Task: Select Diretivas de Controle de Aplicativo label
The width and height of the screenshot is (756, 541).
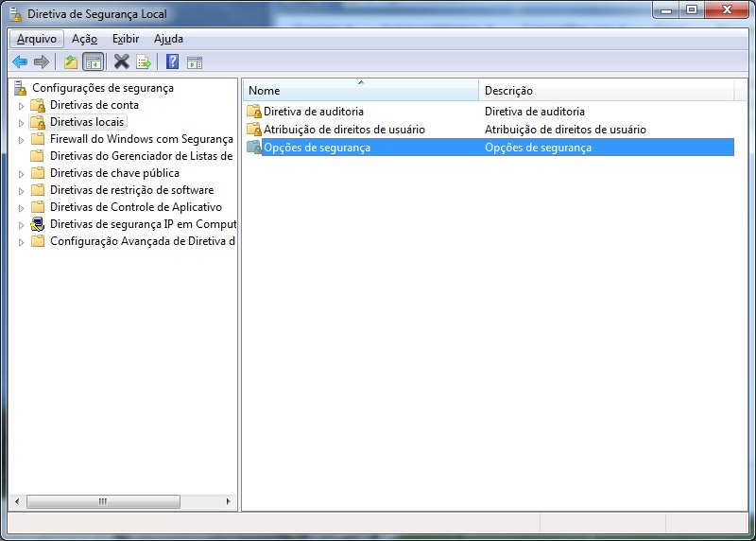Action: (x=136, y=207)
